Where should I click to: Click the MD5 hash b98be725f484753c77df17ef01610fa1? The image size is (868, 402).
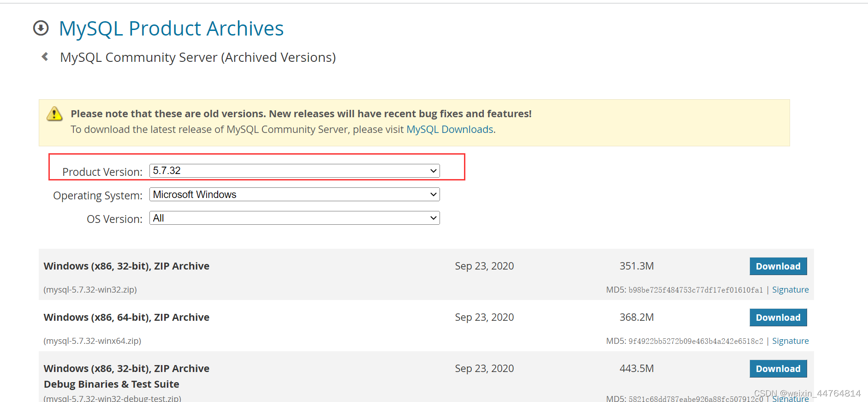tap(696, 290)
